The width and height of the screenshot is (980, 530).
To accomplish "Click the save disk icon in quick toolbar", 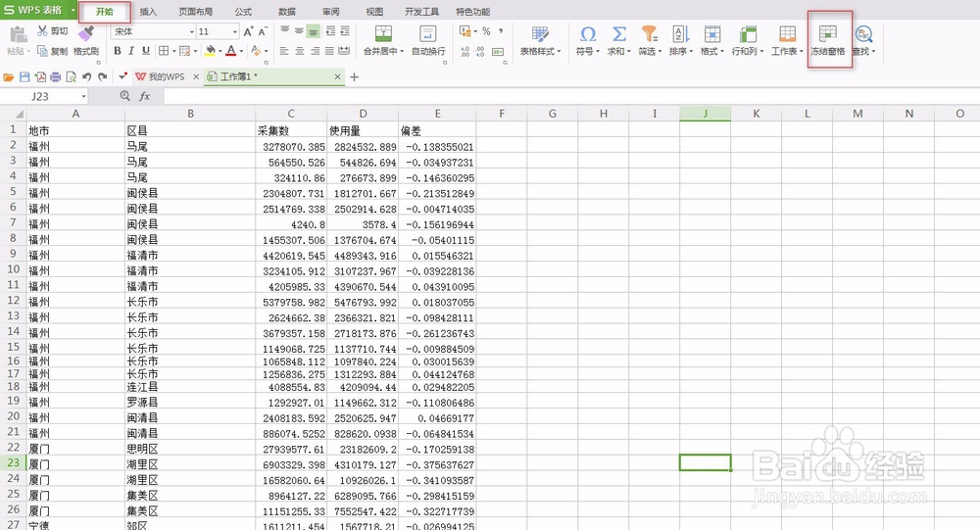I will tap(24, 76).
